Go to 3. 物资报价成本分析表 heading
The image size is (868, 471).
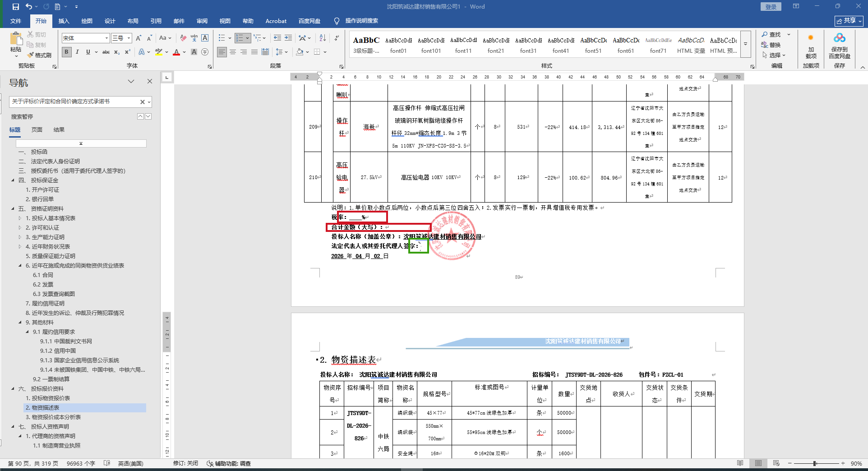click(53, 417)
